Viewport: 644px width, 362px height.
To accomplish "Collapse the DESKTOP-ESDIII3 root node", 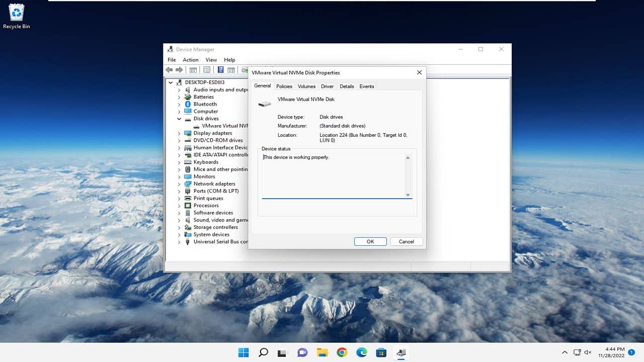I will coord(171,82).
